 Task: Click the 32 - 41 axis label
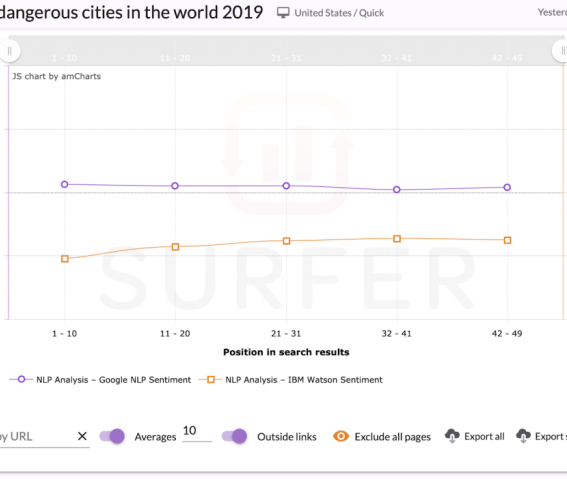point(397,334)
